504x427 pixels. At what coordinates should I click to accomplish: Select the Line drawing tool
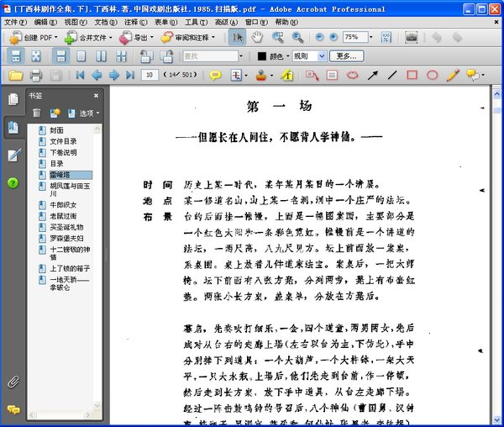point(392,76)
